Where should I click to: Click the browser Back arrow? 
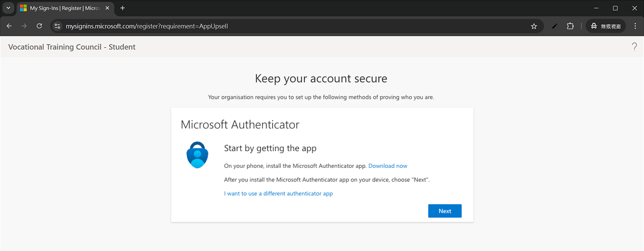[x=9, y=26]
